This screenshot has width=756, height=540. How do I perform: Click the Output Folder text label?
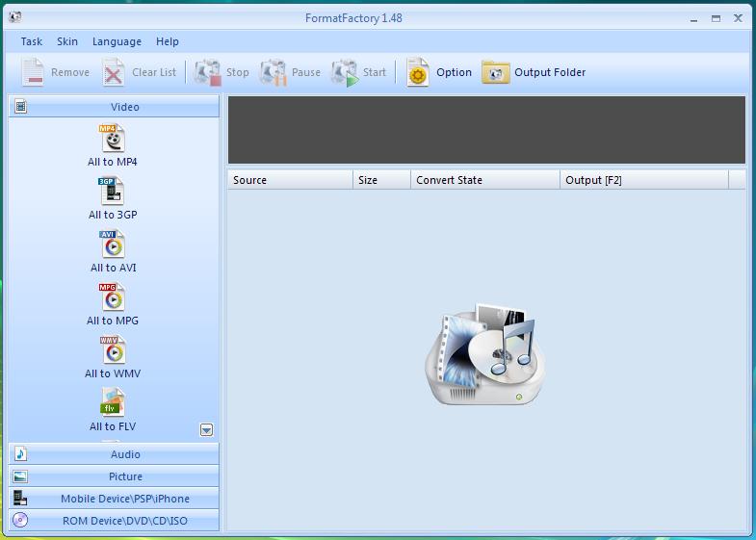click(x=550, y=72)
